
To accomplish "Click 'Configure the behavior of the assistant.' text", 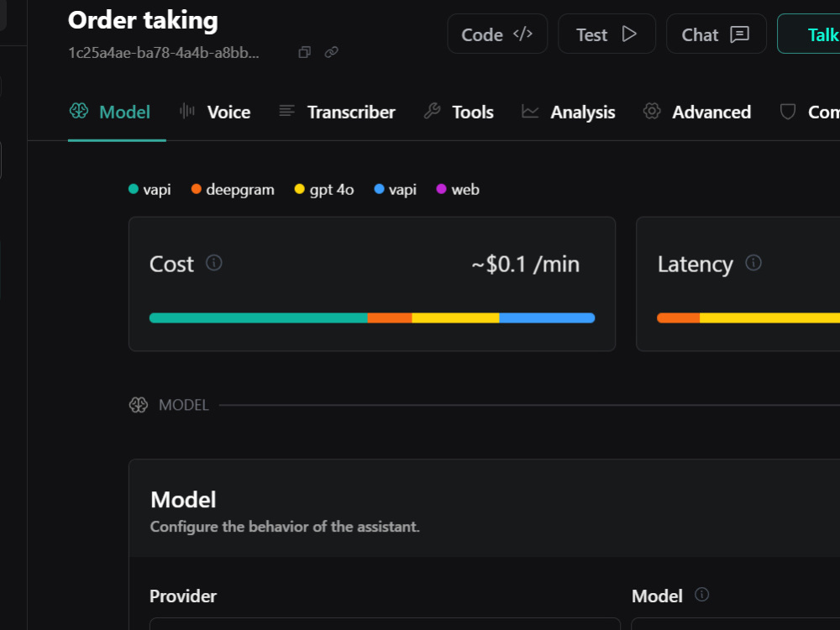I will click(x=285, y=527).
